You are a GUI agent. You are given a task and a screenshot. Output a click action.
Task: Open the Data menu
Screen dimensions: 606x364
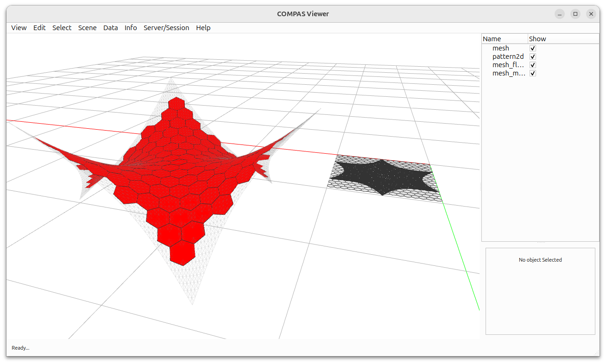(x=110, y=28)
